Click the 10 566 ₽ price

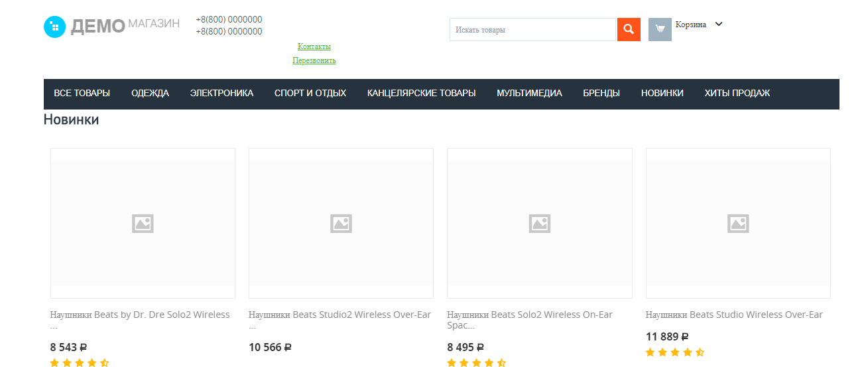[271, 346]
